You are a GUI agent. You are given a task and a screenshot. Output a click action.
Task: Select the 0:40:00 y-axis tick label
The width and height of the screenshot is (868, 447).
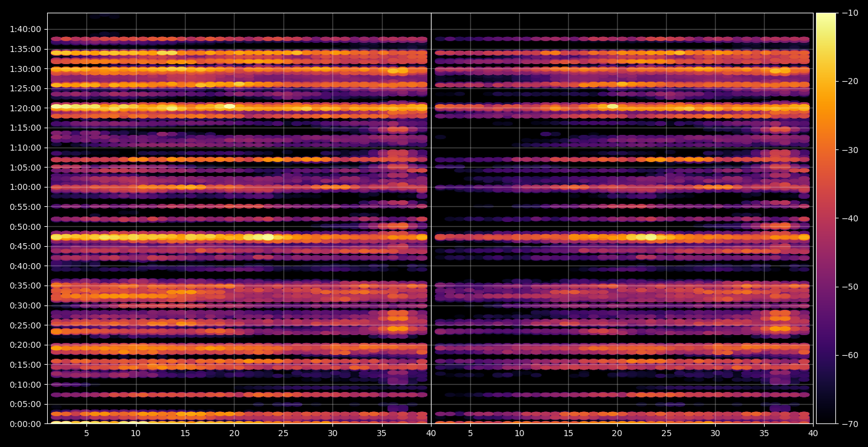pos(25,266)
